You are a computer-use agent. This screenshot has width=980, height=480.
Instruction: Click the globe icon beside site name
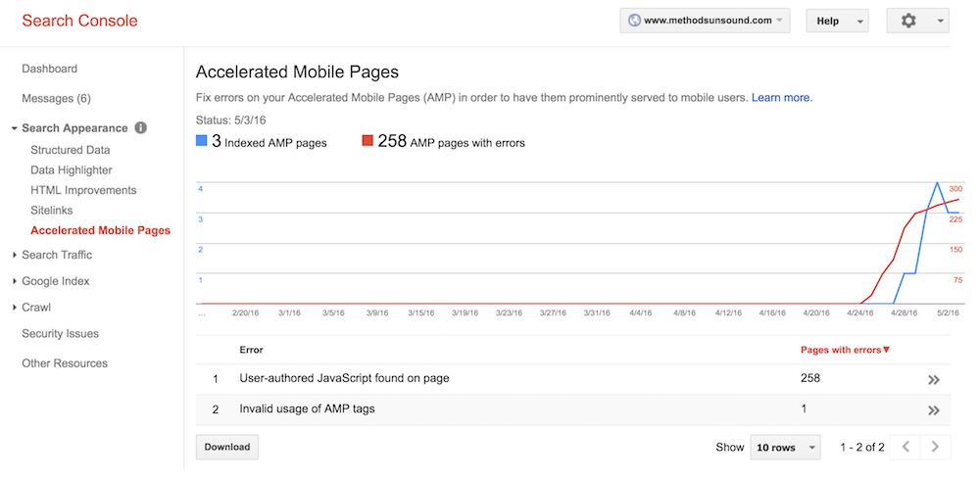click(x=634, y=21)
